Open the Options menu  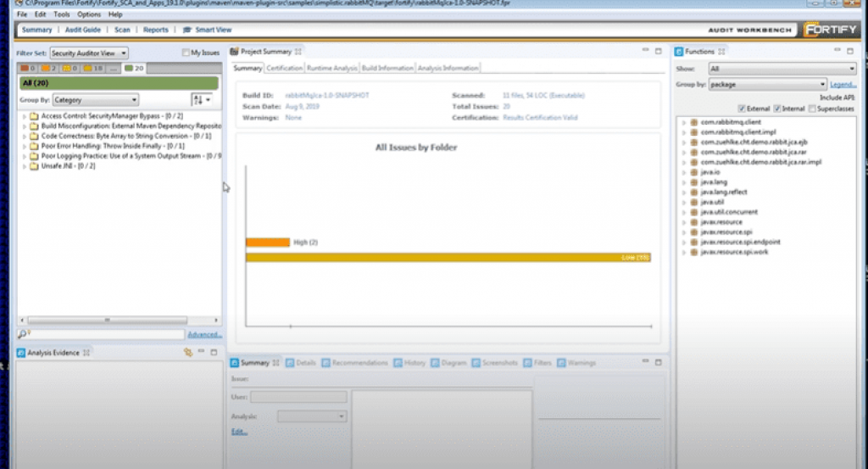click(88, 14)
